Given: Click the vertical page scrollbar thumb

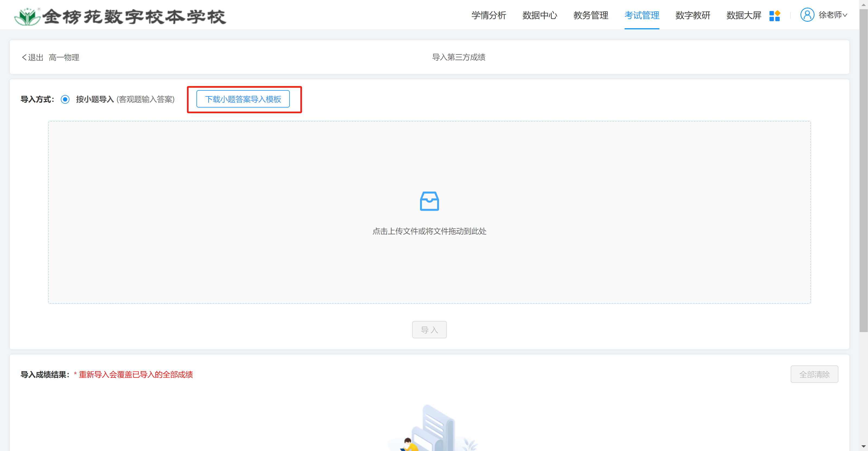Looking at the screenshot, I should tap(863, 171).
